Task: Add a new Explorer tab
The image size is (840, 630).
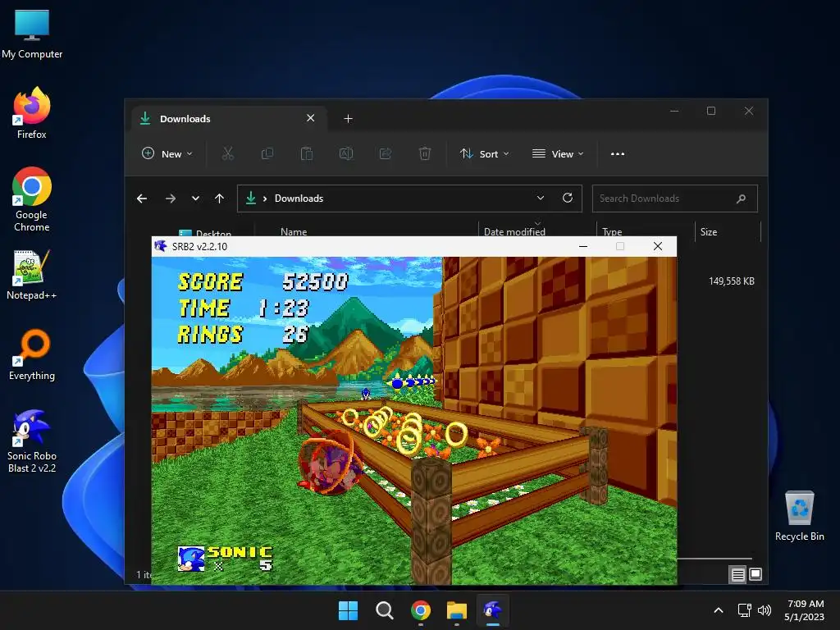Action: click(348, 118)
